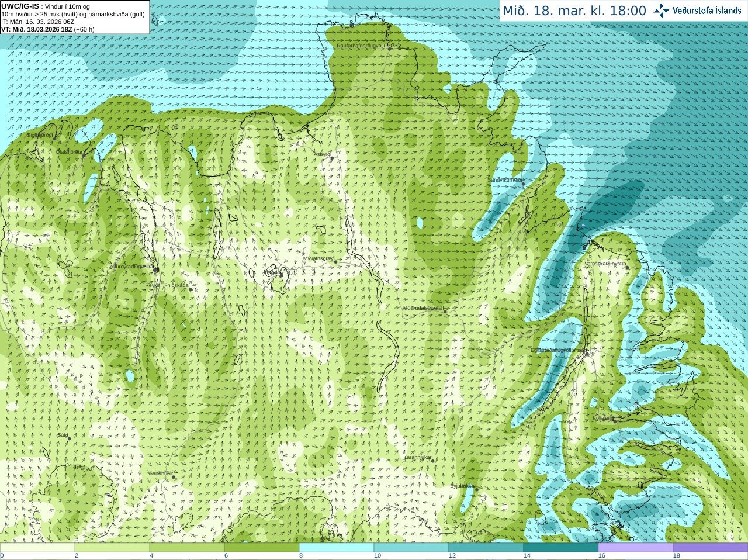Click the 16–18 m/s lavender legend swatch

pos(636,548)
